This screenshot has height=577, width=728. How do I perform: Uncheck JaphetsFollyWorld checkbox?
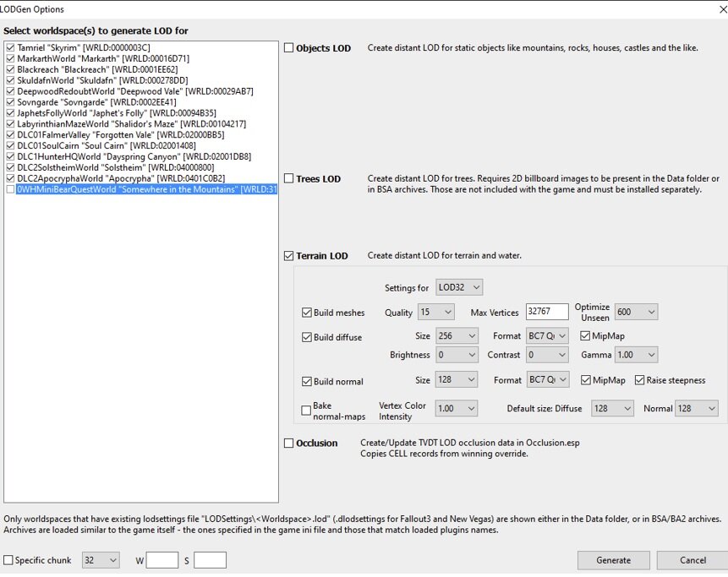10,112
